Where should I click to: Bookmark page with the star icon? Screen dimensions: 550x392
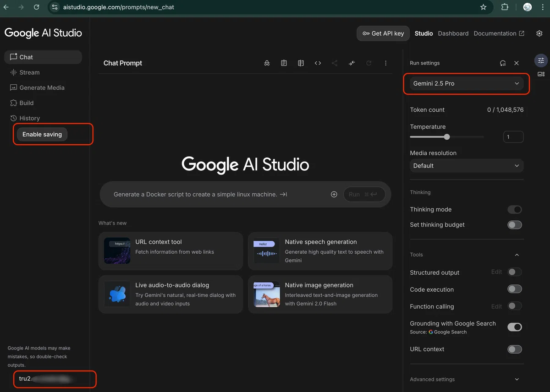click(x=483, y=7)
